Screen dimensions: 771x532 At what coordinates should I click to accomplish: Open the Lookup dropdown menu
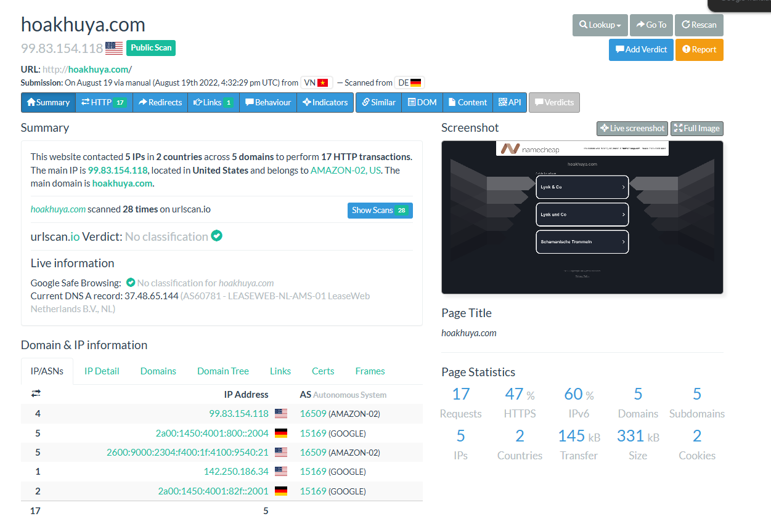[x=600, y=25]
